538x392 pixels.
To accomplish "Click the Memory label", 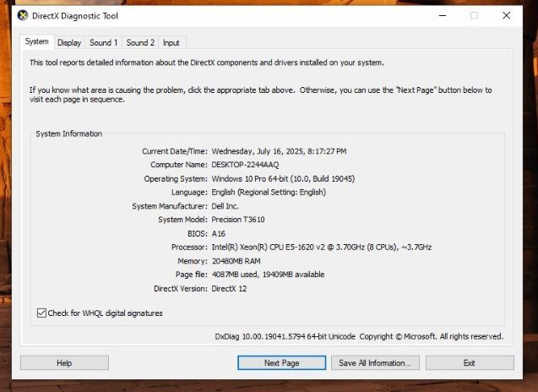I will pos(193,261).
